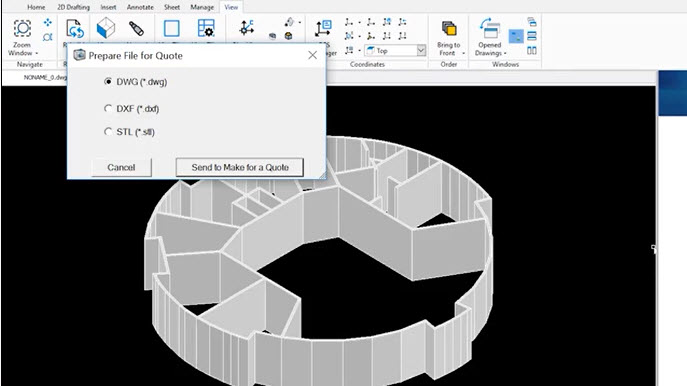
Task: Close the Prepare File for Quote dialog
Action: pyautogui.click(x=312, y=55)
